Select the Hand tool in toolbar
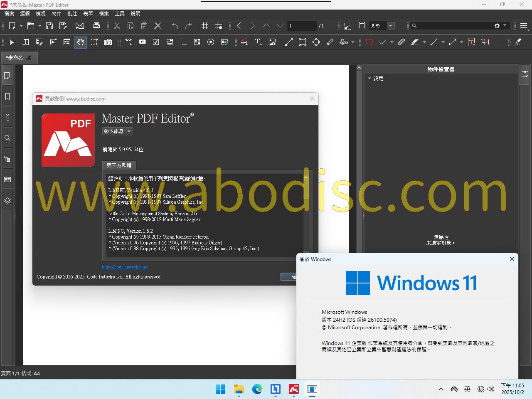Screen dimensions: 532x399 [x=80, y=42]
